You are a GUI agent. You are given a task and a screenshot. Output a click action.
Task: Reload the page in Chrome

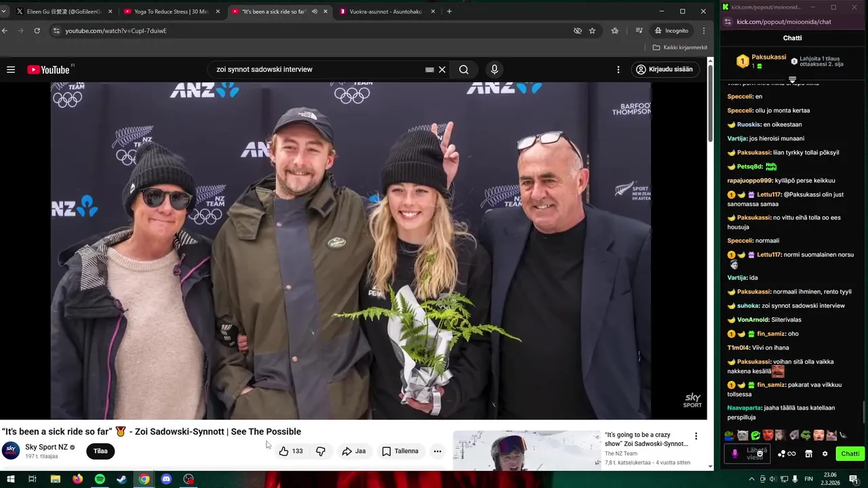coord(37,30)
